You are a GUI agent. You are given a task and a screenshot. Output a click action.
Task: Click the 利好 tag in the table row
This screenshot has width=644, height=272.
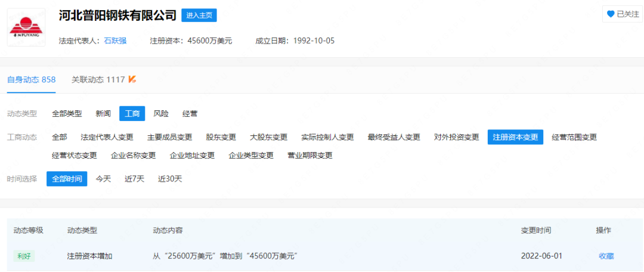(24, 256)
